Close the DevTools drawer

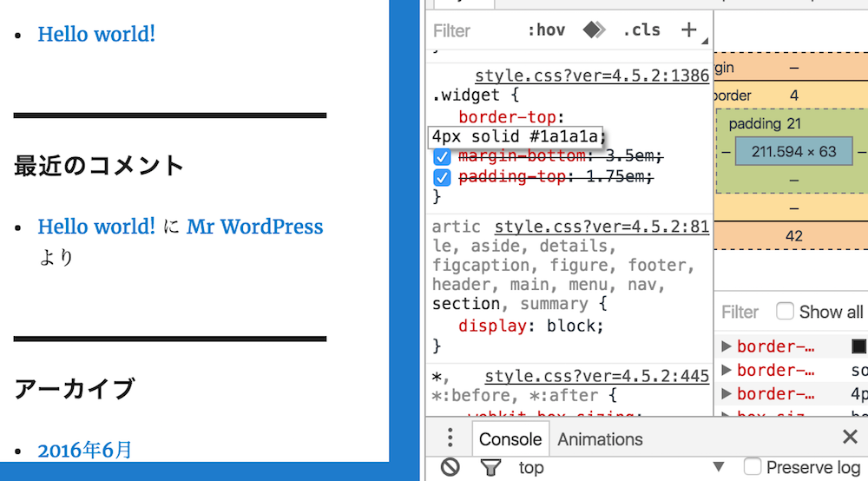point(851,438)
